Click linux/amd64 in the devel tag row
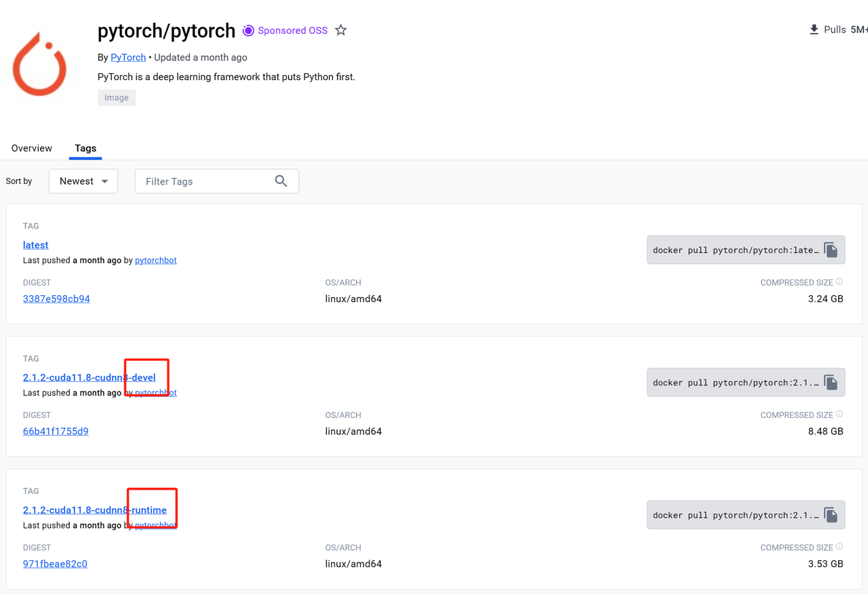 point(353,431)
